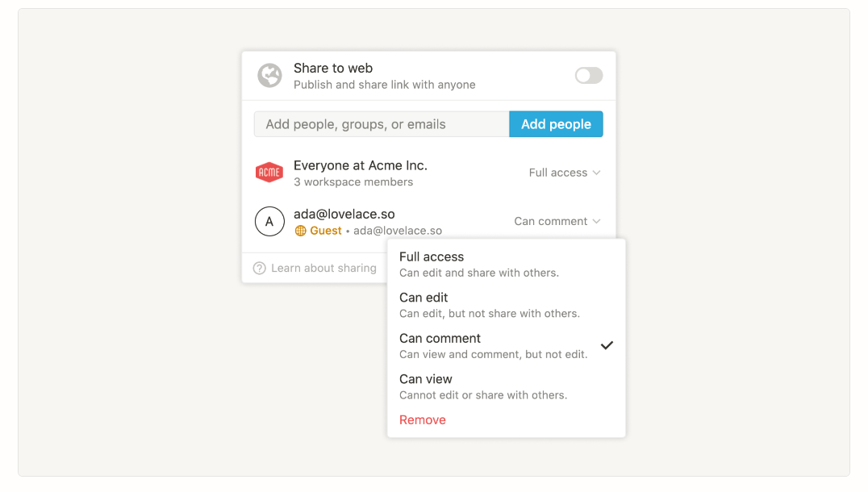Screen dimensions: 868x492
Task: Toggle the Share to web switch
Action: [589, 76]
